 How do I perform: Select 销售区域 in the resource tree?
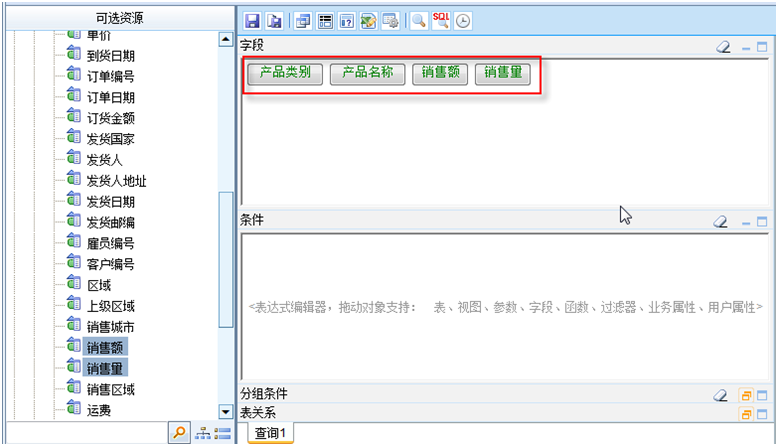tap(111, 389)
